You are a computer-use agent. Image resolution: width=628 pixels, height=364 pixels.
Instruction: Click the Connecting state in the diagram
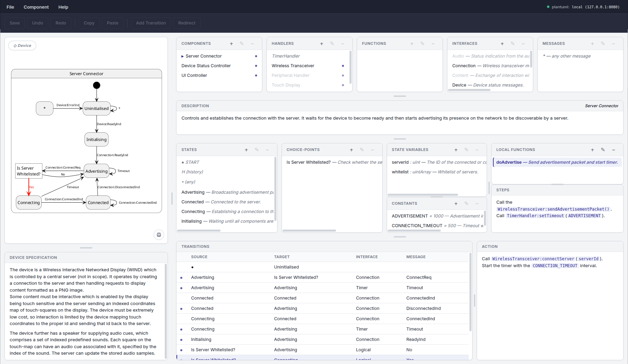29,203
